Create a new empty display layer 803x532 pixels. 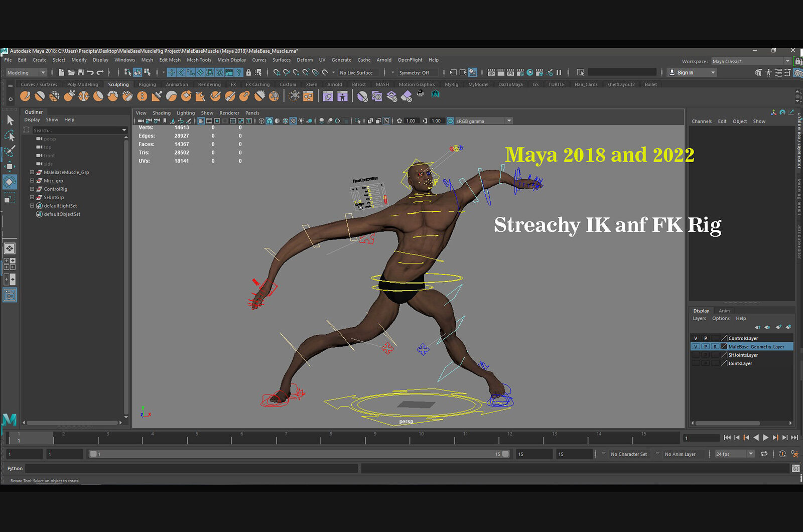coord(778,327)
